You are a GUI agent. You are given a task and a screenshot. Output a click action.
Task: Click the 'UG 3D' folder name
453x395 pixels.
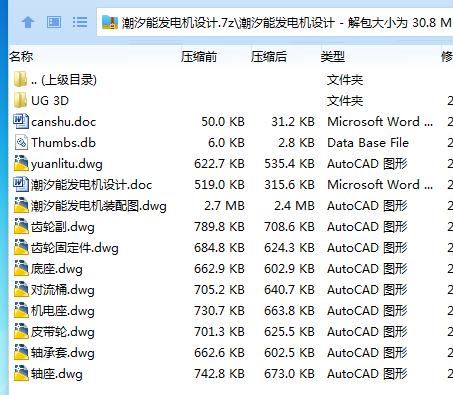coord(50,101)
